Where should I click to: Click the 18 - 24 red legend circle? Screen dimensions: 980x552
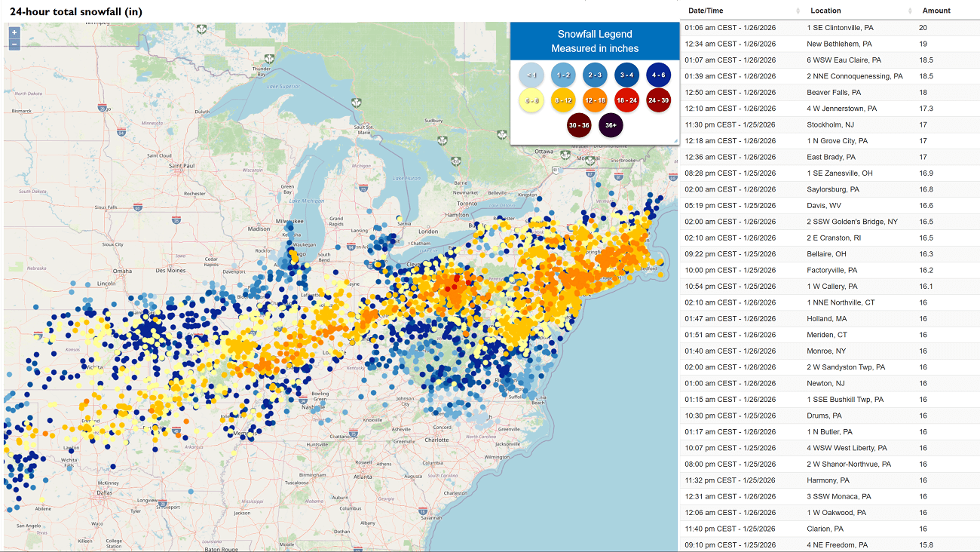(626, 100)
